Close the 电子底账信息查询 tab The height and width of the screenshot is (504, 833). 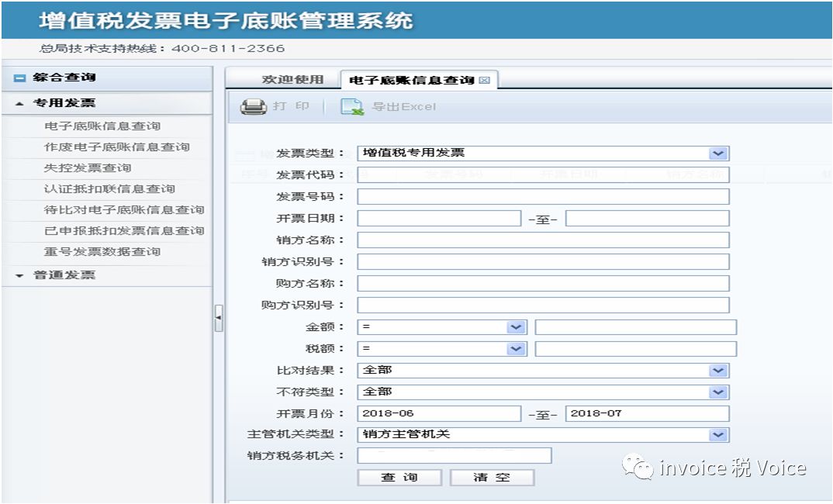(484, 80)
